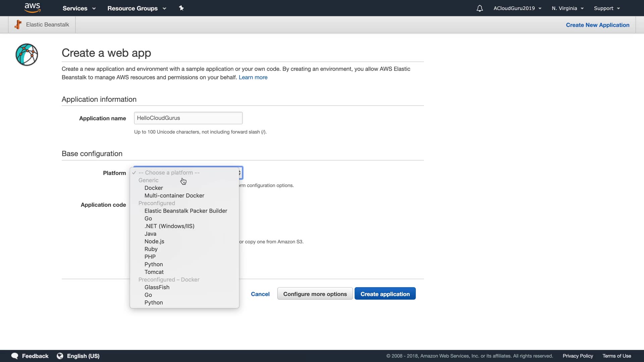This screenshot has height=362, width=644.
Task: Click the web app globe icon
Action: pos(27,55)
